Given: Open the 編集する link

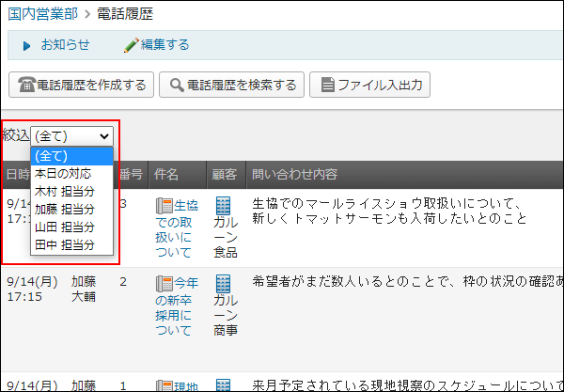Looking at the screenshot, I should click(164, 45).
